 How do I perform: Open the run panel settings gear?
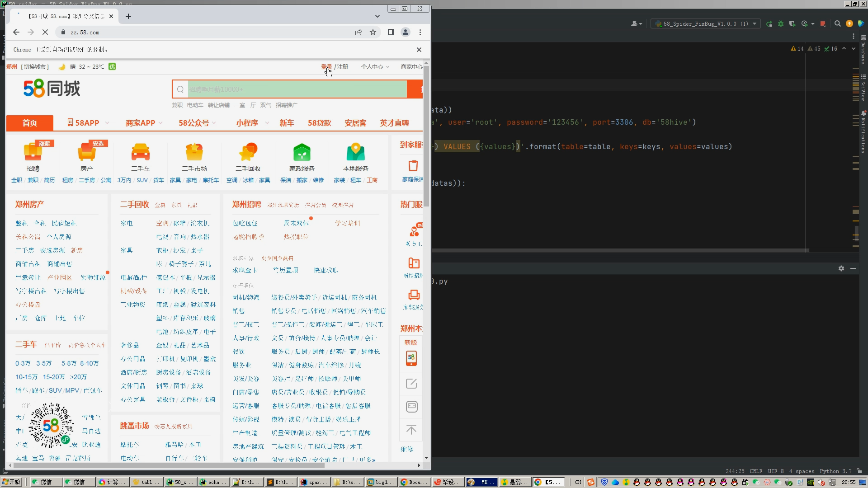[x=841, y=268]
